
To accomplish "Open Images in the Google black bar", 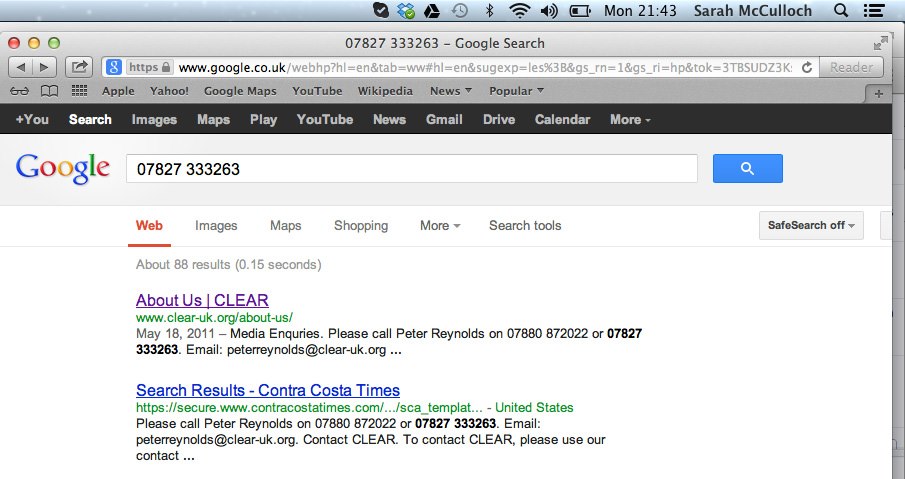I will [x=154, y=119].
